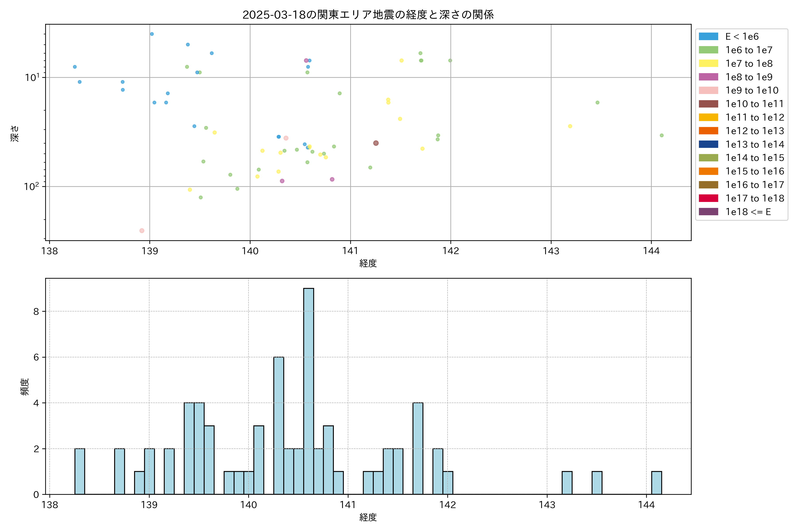This screenshot has width=798, height=532.
Task: Click the '頻度' y-axis label of histogram
Action: pos(24,387)
